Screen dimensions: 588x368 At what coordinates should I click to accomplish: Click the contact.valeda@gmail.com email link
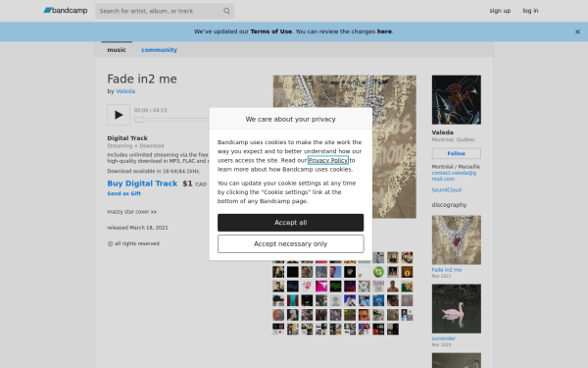click(454, 176)
